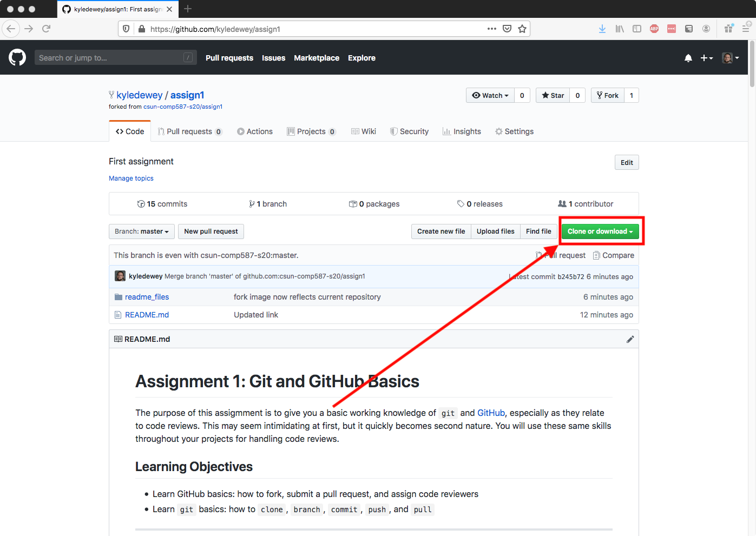
Task: View the 1 branch list
Action: coord(268,204)
